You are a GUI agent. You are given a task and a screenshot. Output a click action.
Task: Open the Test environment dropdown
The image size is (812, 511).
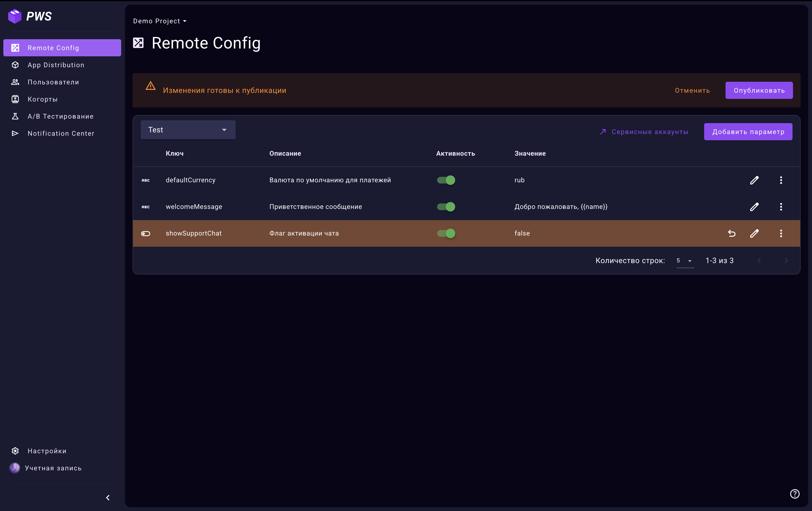[x=188, y=130]
